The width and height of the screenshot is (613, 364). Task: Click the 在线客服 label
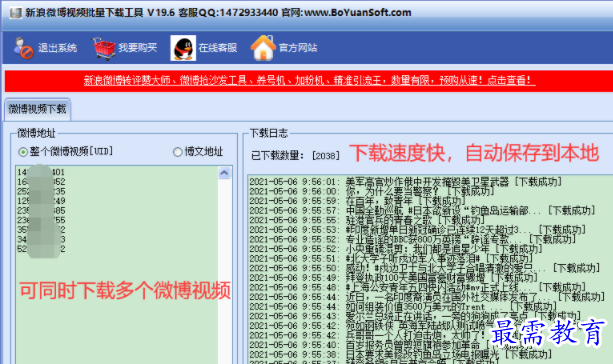click(218, 48)
